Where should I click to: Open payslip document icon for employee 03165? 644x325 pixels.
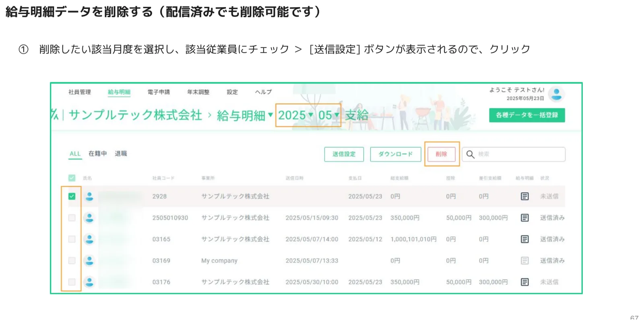524,239
